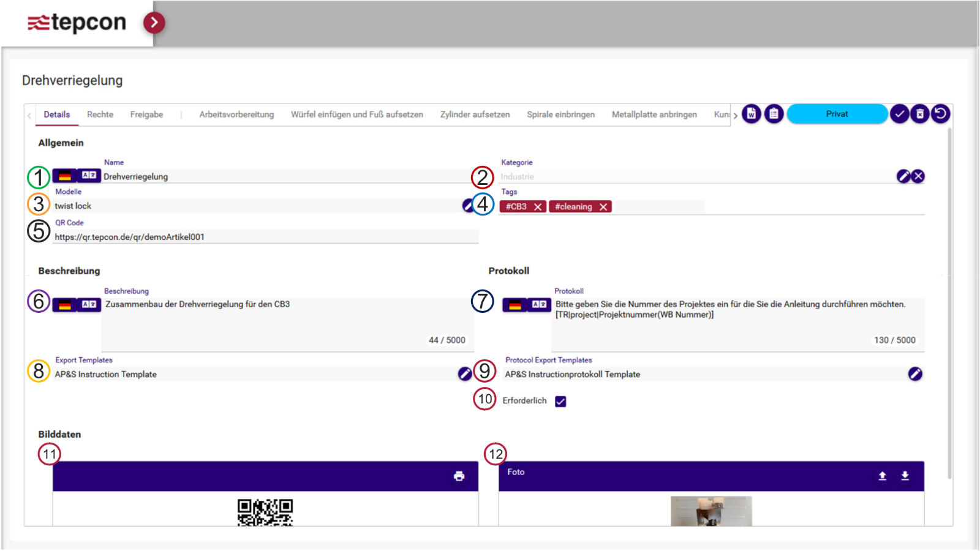Edit Export Templates selection
Screen dimensions: 980x551
click(x=465, y=374)
